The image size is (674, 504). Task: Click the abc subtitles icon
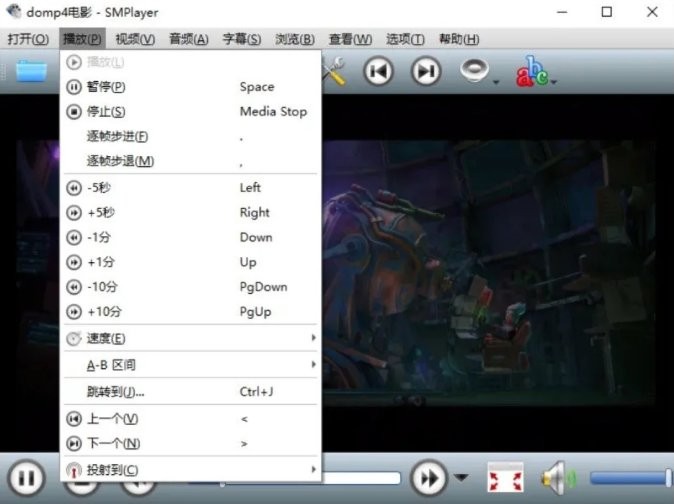(532, 71)
